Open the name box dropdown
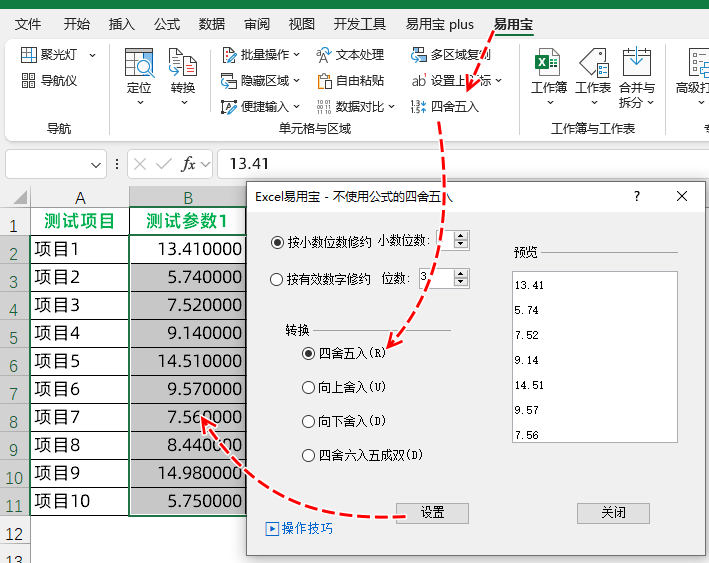Image resolution: width=709 pixels, height=563 pixels. tap(95, 165)
